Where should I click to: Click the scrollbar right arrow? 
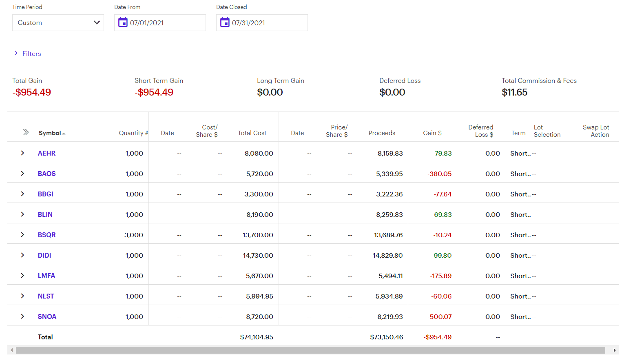pyautogui.click(x=614, y=350)
